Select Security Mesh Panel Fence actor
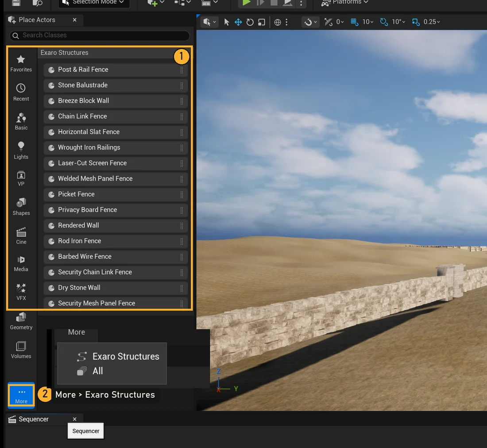 116,303
